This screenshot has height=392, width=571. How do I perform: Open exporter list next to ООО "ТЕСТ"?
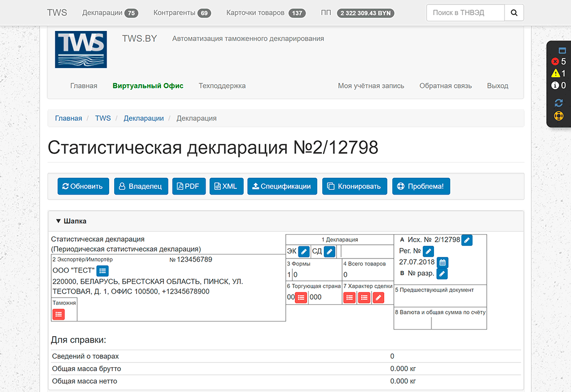click(103, 271)
